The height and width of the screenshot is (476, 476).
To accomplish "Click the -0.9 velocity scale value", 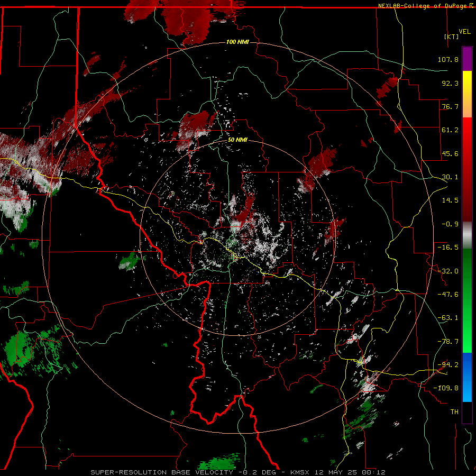I will 450,224.
